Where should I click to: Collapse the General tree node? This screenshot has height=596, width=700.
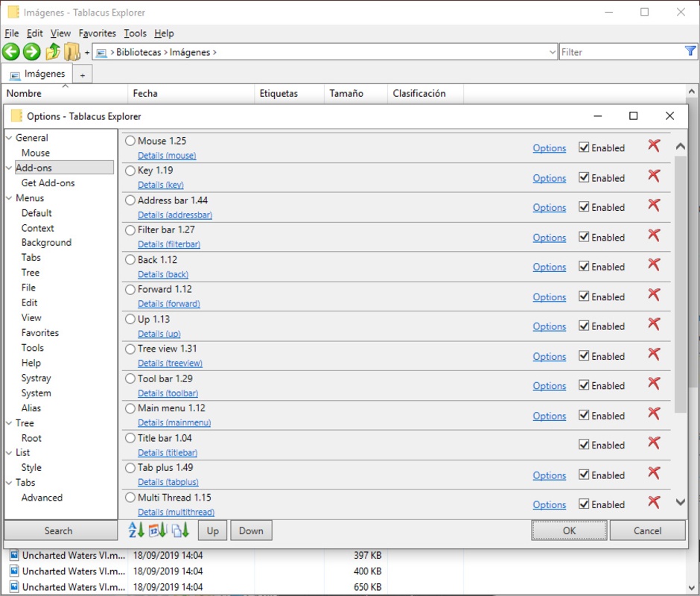pyautogui.click(x=9, y=138)
